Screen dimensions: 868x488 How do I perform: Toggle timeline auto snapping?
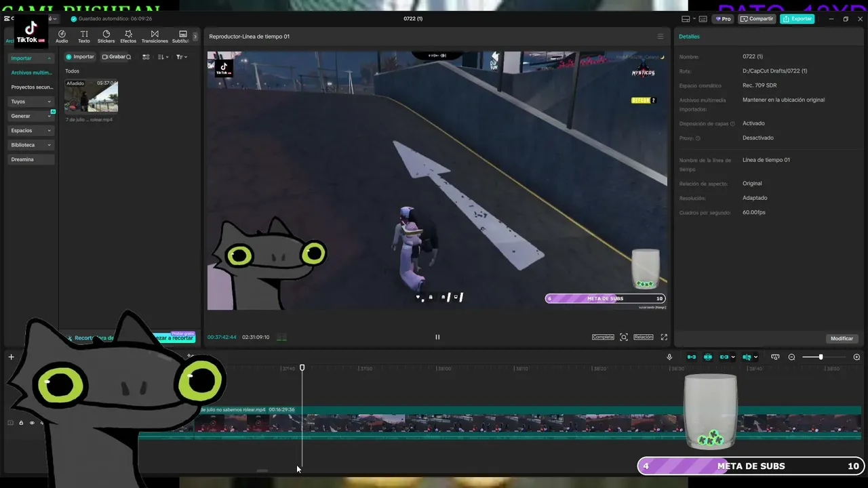click(708, 357)
